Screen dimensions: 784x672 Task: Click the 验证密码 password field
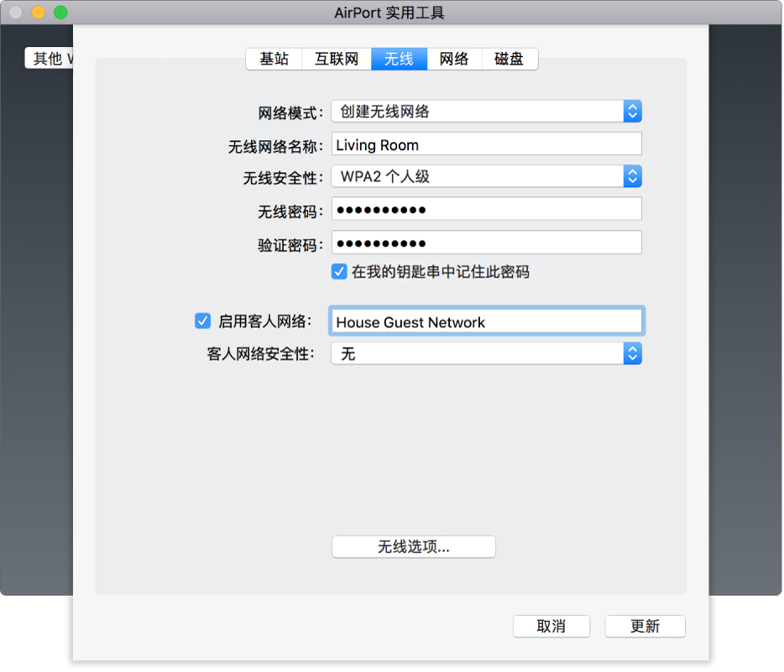click(487, 242)
